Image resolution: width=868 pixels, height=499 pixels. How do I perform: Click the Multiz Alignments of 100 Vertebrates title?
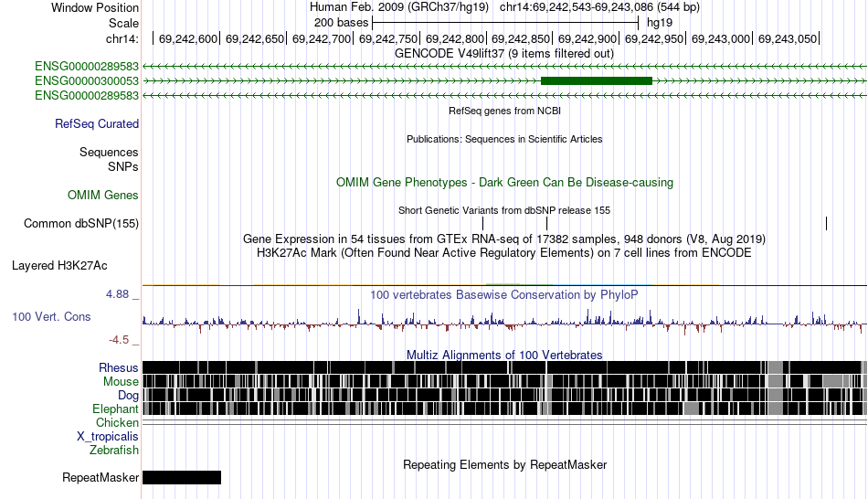(x=504, y=355)
